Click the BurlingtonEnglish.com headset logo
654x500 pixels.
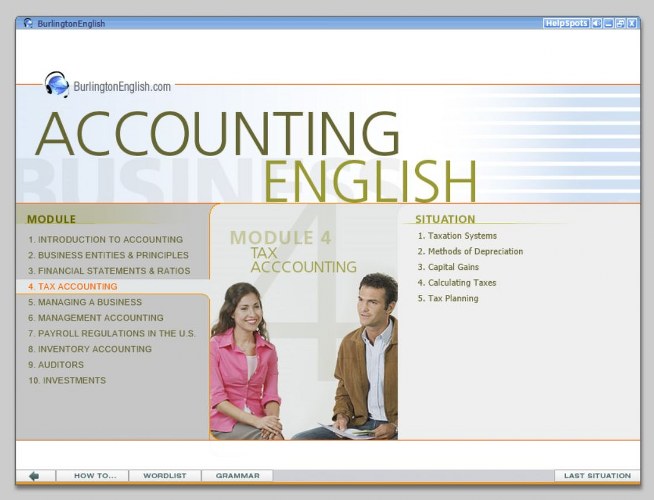(x=57, y=85)
